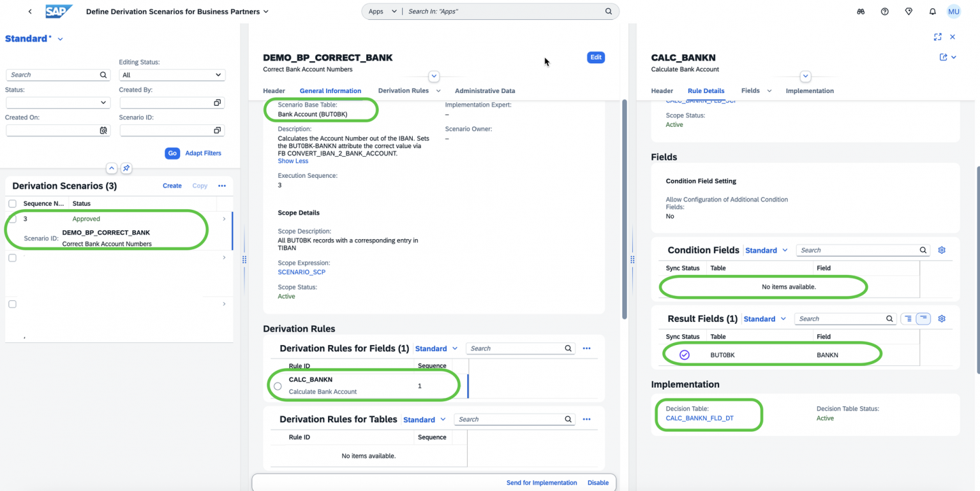
Task: Select the CALC_BANKN rule radio button
Action: 278,386
